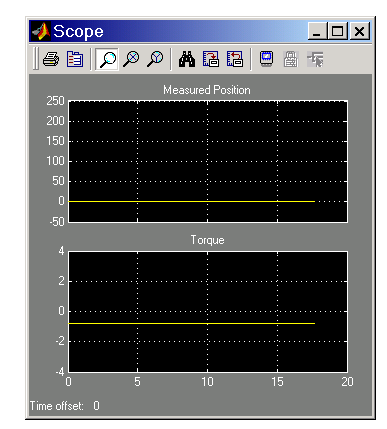Select the Zoom Y-axis tool
Screen dimensions: 387x429
pos(155,59)
